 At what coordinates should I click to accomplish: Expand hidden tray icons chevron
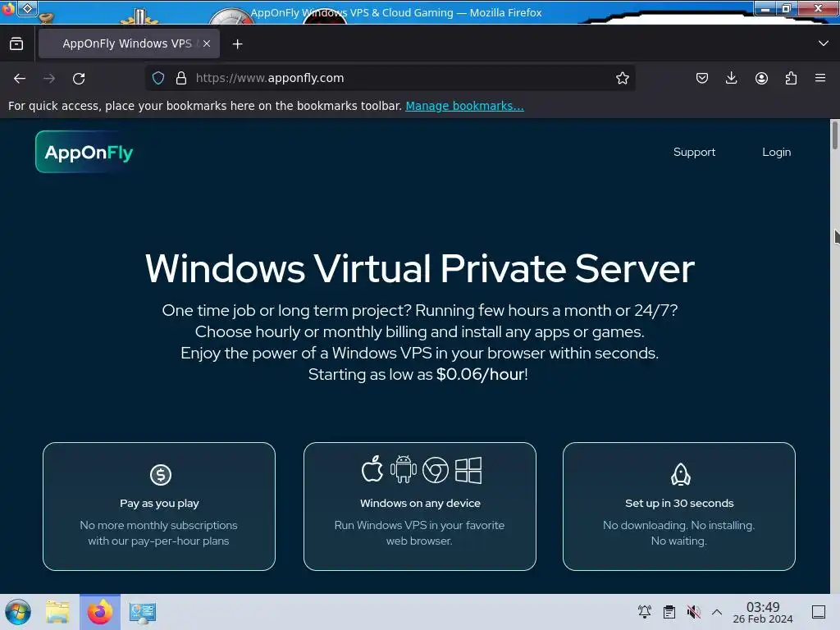coord(717,612)
